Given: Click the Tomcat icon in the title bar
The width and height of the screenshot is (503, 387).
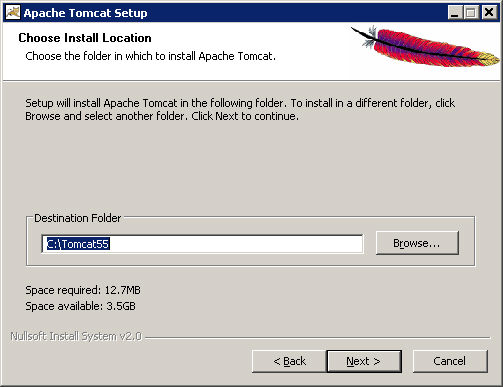Looking at the screenshot, I should pos(13,12).
